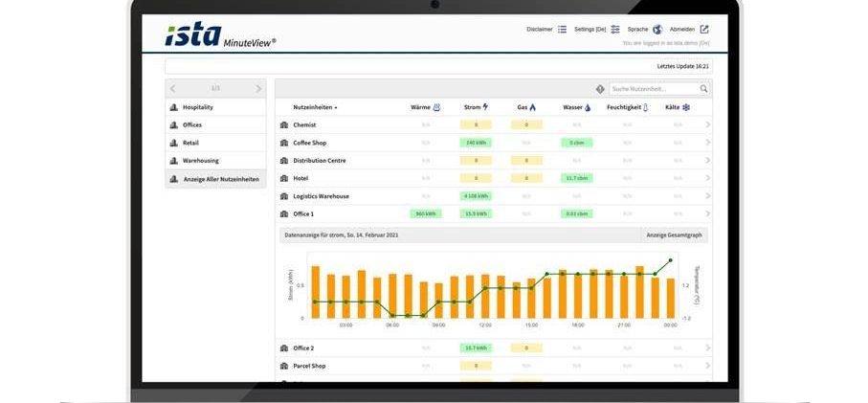Click Office 1 Strom value 15.9 kWh

pos(476,213)
